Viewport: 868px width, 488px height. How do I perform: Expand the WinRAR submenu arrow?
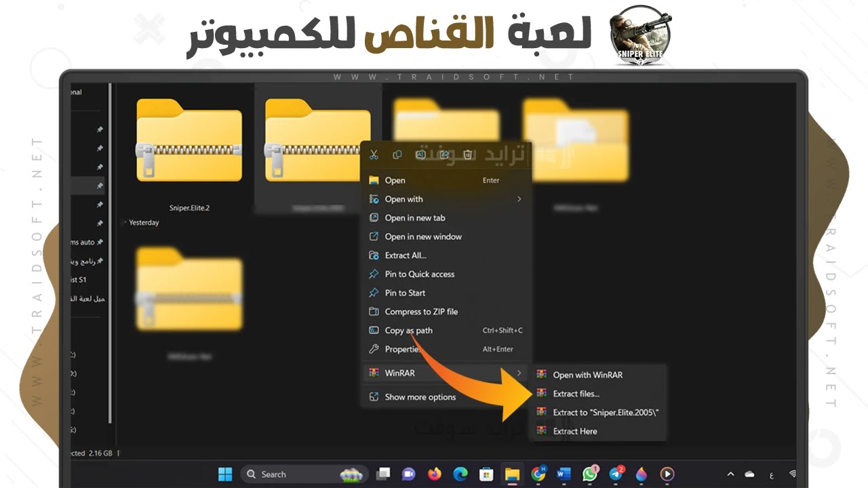[519, 373]
